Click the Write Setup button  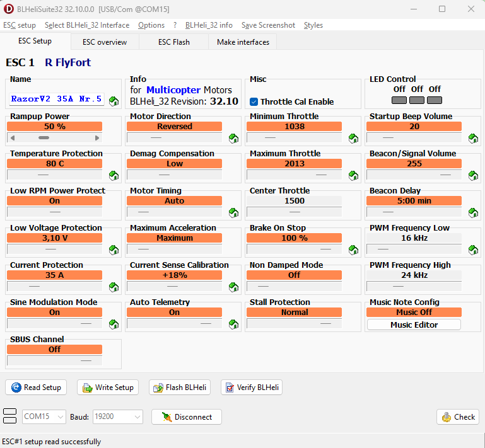(108, 387)
